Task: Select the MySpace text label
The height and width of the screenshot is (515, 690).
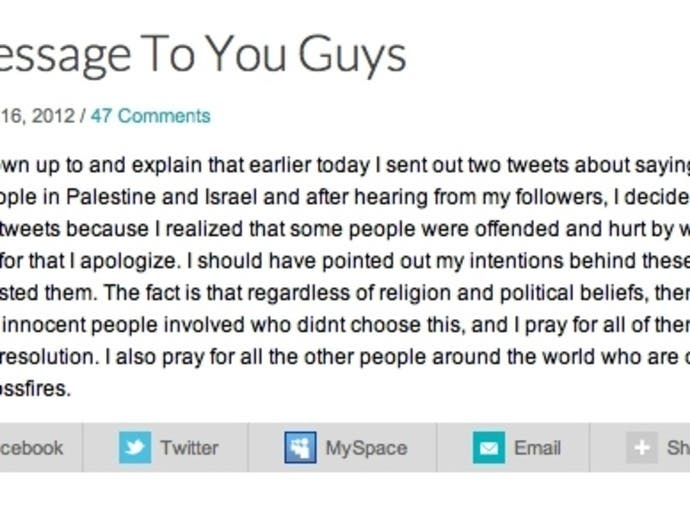Action: coord(366,449)
